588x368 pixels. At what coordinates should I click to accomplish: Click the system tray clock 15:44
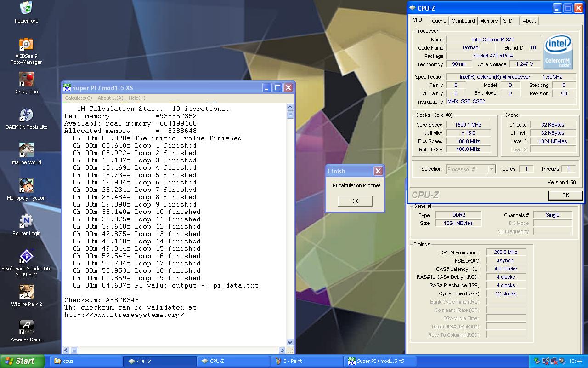(575, 362)
